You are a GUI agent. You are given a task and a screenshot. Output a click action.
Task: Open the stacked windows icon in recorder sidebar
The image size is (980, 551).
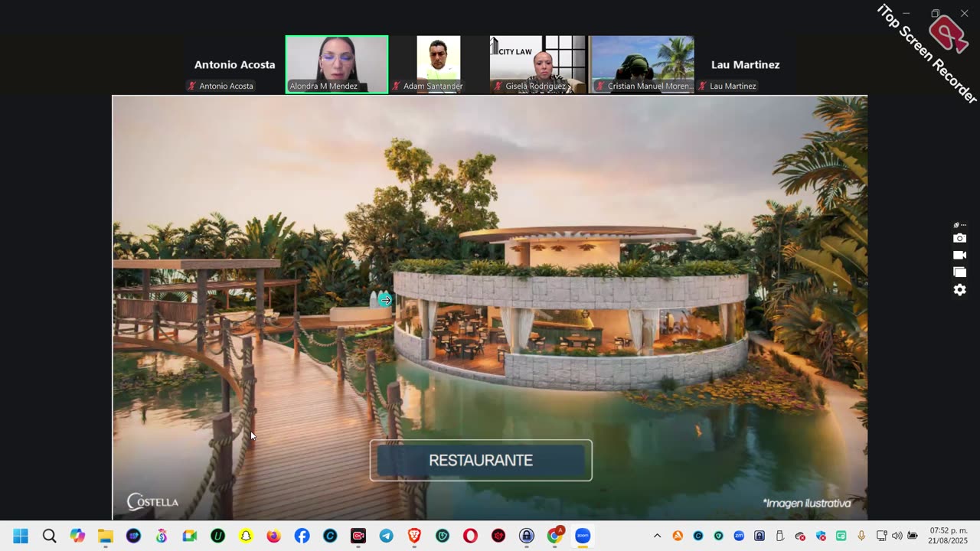click(x=959, y=272)
